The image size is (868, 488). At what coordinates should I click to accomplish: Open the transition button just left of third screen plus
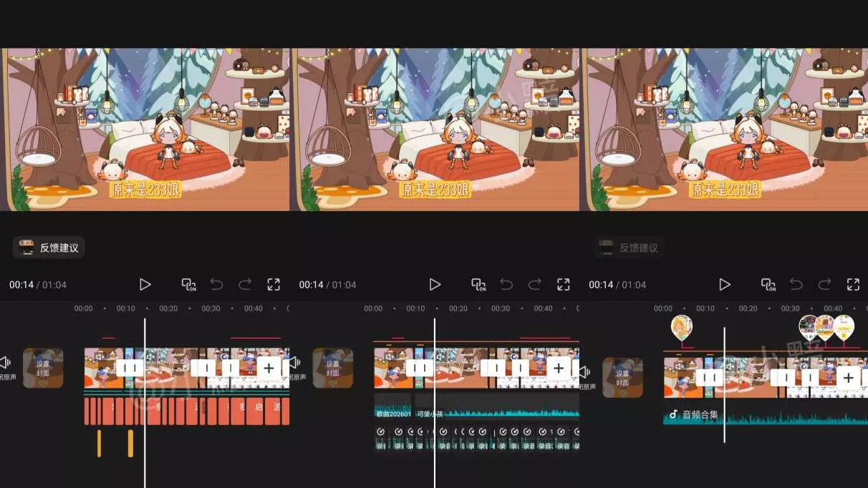point(810,377)
